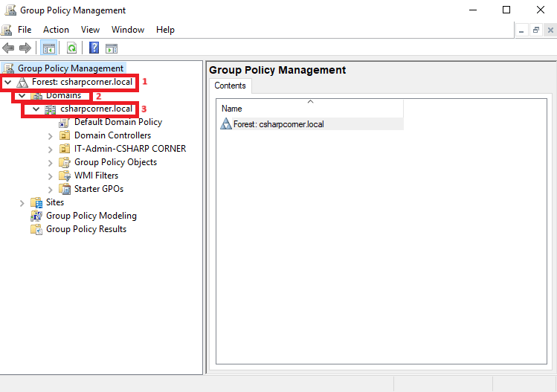Click the MMC icon beside File menu
Viewport: 557px width, 392px height.
pos(7,30)
